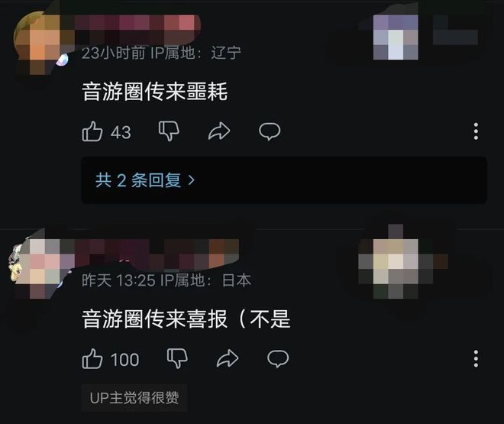
Task: Share the 音游圈传来噩耗 comment
Action: point(219,131)
